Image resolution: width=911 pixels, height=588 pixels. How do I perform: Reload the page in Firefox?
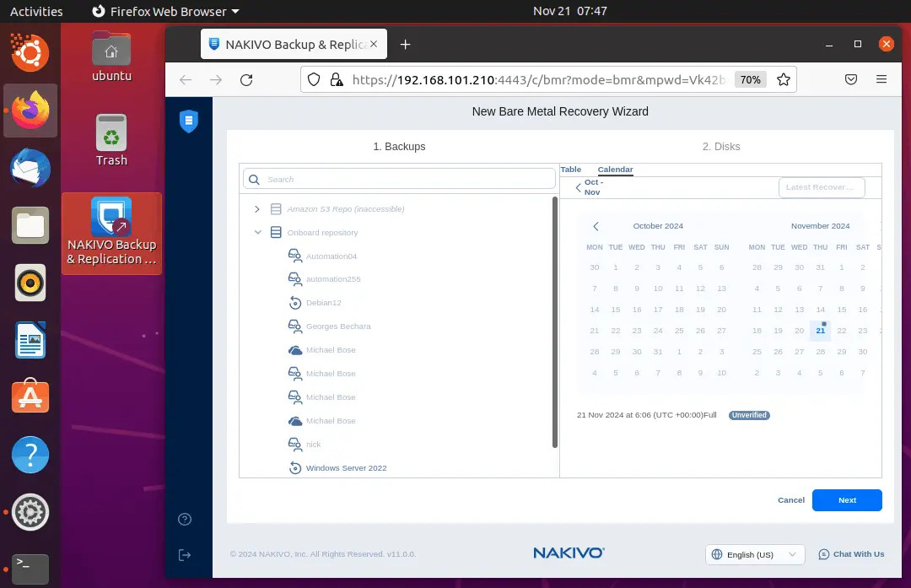click(246, 79)
